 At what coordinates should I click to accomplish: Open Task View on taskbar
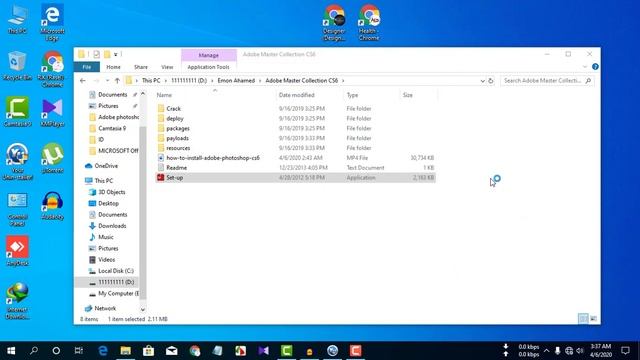click(x=79, y=351)
